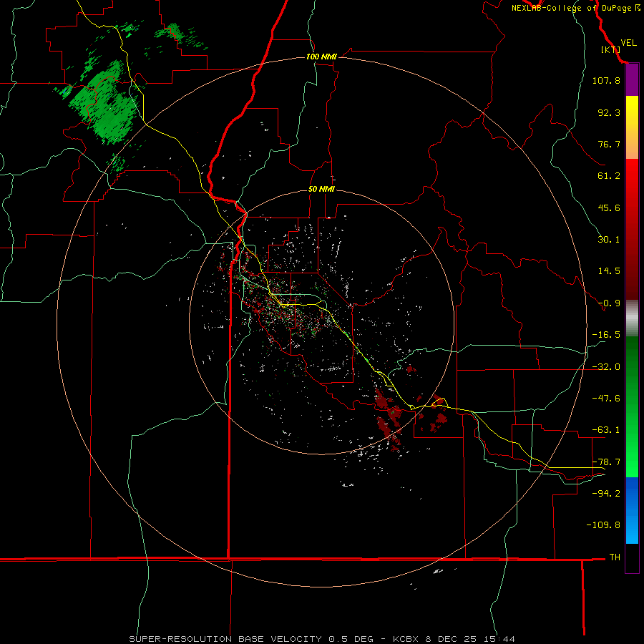Click the 100 NMI range ring label
The width and height of the screenshot is (644, 644).
321,57
